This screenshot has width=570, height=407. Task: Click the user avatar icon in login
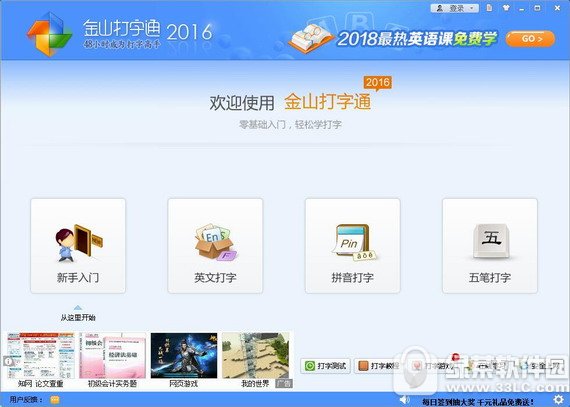click(x=440, y=8)
